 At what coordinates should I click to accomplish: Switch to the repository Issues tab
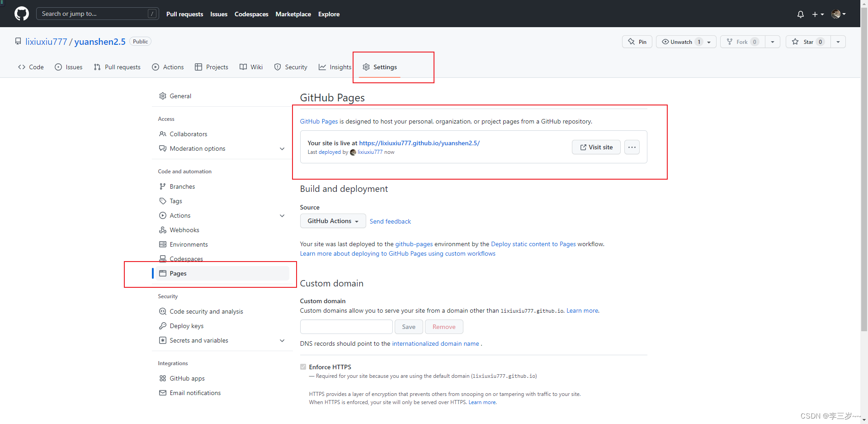click(69, 67)
